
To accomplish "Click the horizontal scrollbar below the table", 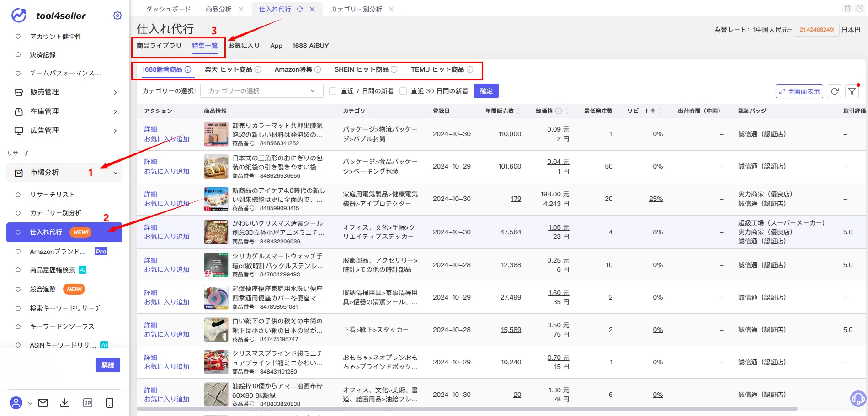I will (467, 409).
